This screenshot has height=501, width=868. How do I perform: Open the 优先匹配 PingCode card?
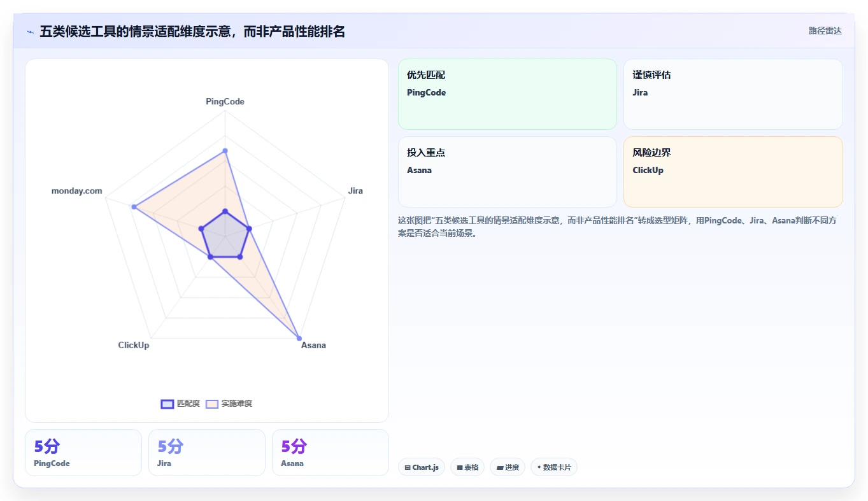pos(508,94)
